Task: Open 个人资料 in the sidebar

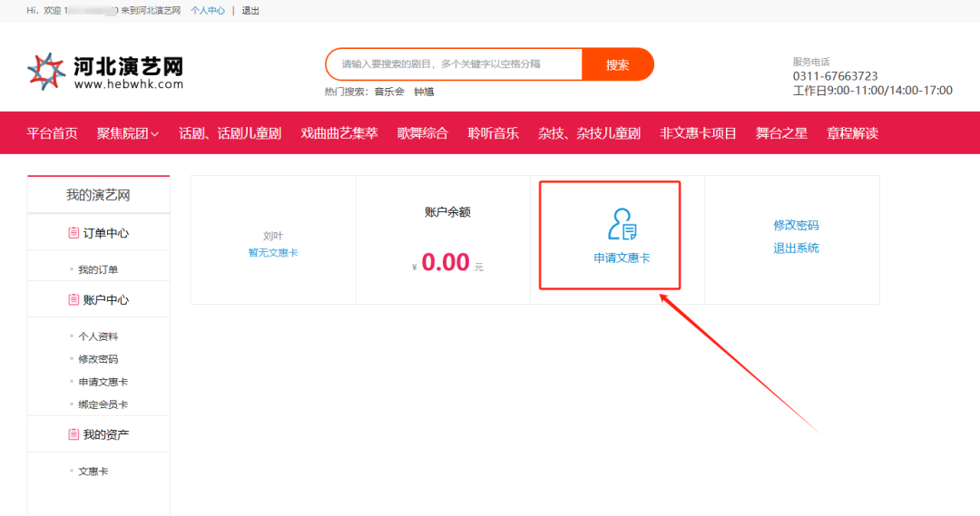Action: click(x=98, y=336)
